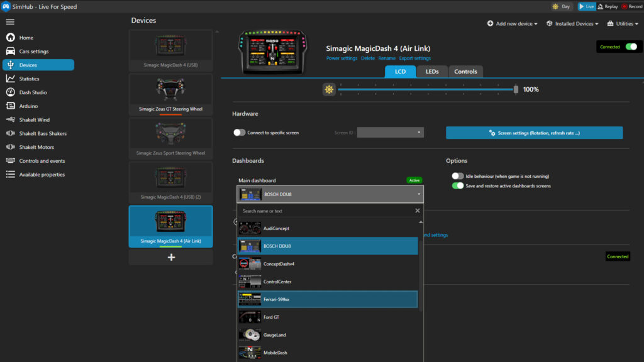Screen dimensions: 644x362
Task: Click the SimHub logo icon
Action: pyautogui.click(x=6, y=6)
